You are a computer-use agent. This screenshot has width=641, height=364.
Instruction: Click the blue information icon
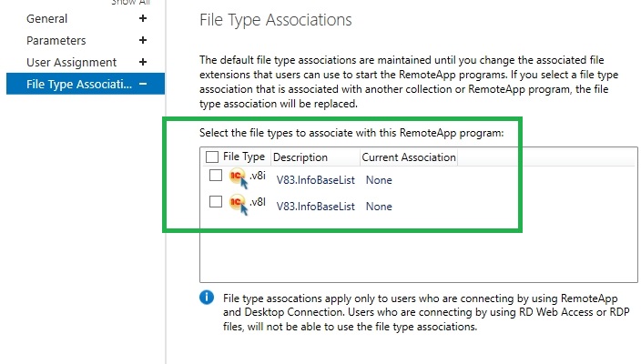(207, 297)
